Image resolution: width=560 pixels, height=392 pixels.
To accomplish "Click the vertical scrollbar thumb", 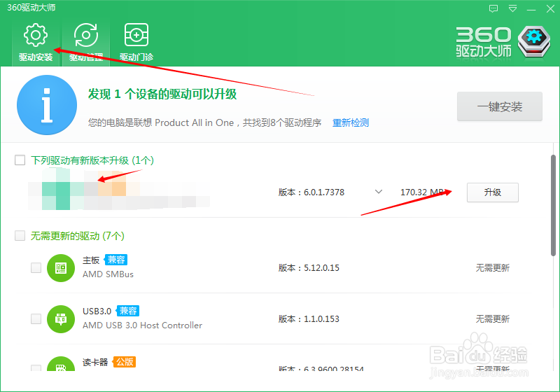I will coord(553,205).
